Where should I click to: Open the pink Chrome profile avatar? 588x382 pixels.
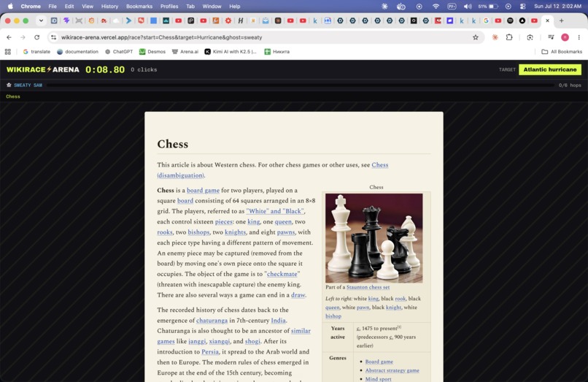click(x=565, y=37)
